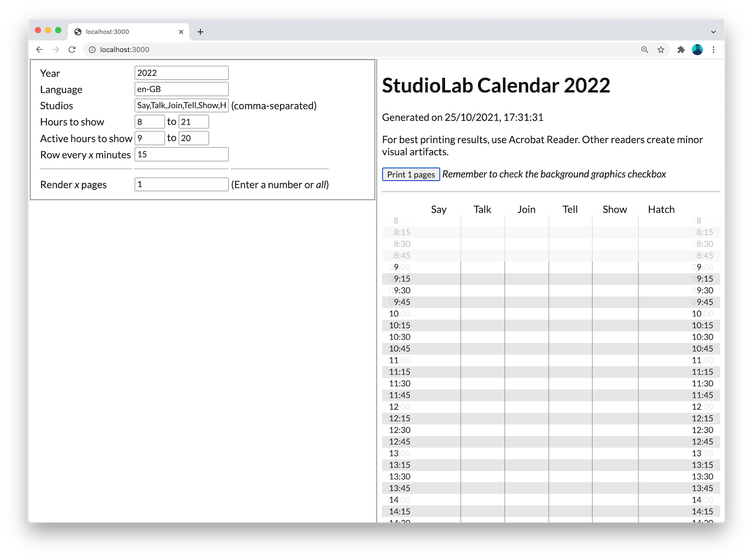Go forward in browser history
This screenshot has height=560, width=753.
click(x=55, y=50)
